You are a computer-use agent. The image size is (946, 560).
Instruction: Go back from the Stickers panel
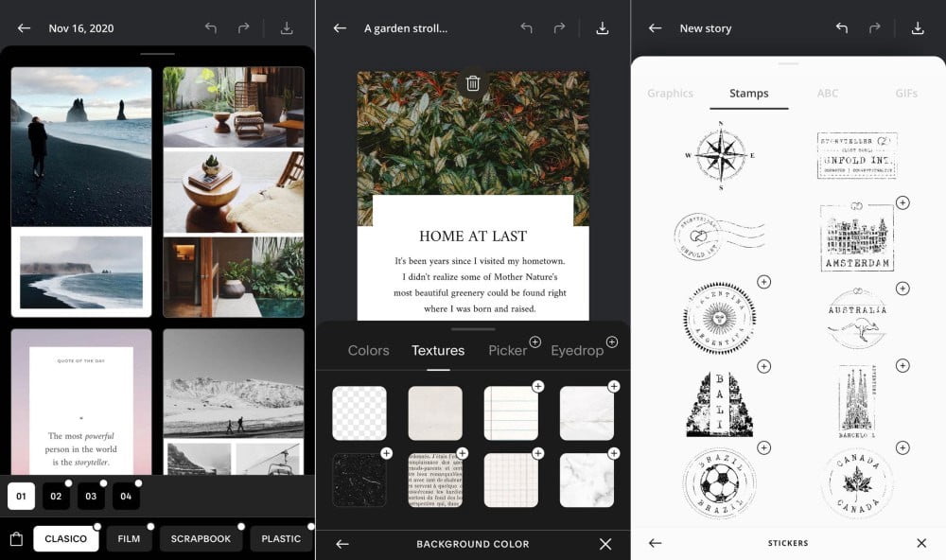655,543
